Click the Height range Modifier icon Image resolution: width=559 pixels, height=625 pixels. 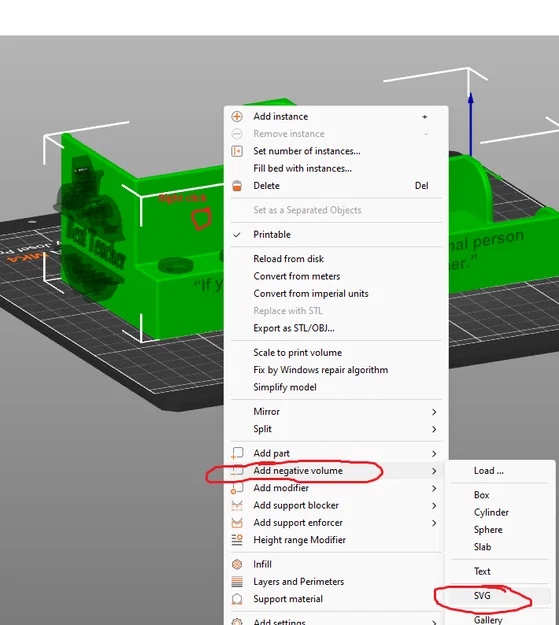coord(237,540)
